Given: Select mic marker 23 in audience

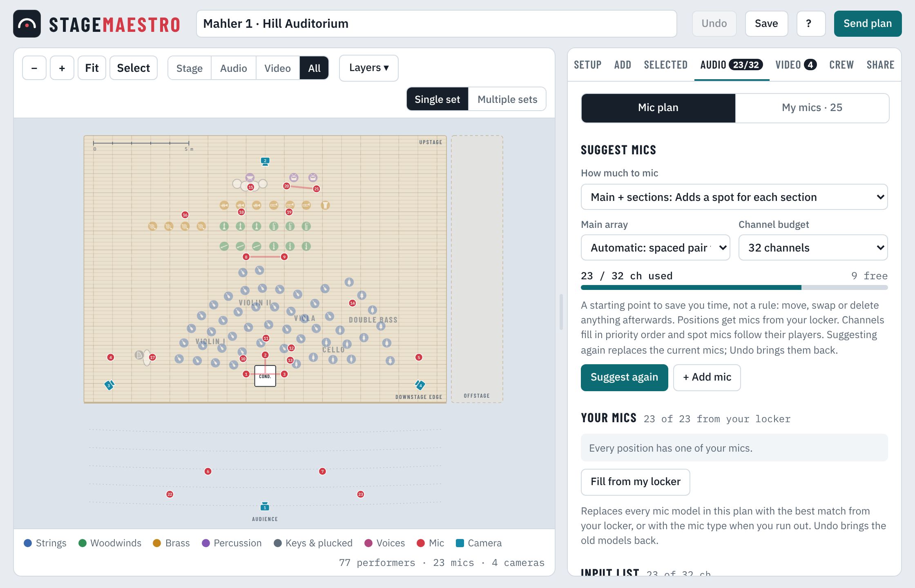Looking at the screenshot, I should pyautogui.click(x=361, y=494).
